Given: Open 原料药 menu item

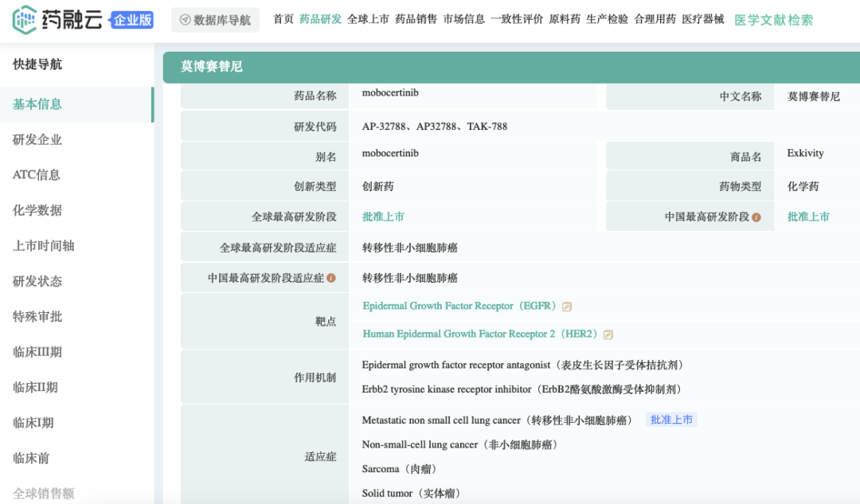Looking at the screenshot, I should [565, 19].
